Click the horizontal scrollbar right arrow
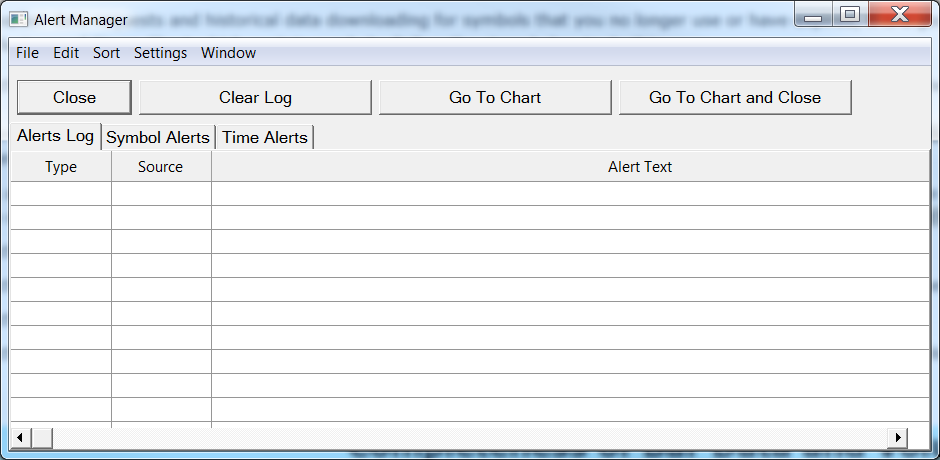Screen dimensions: 940x460 click(x=898, y=438)
